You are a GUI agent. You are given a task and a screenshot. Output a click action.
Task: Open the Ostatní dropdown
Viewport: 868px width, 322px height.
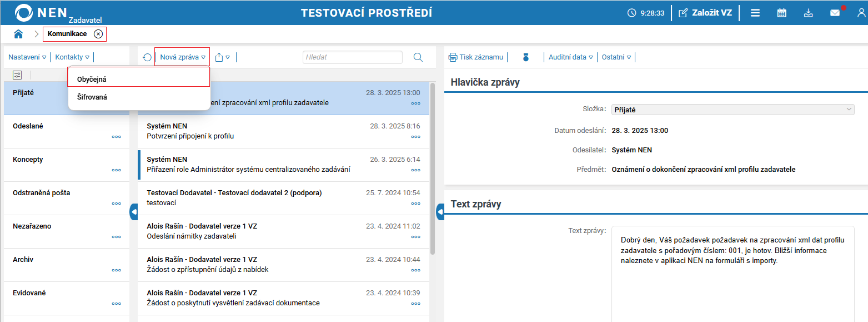tap(616, 57)
